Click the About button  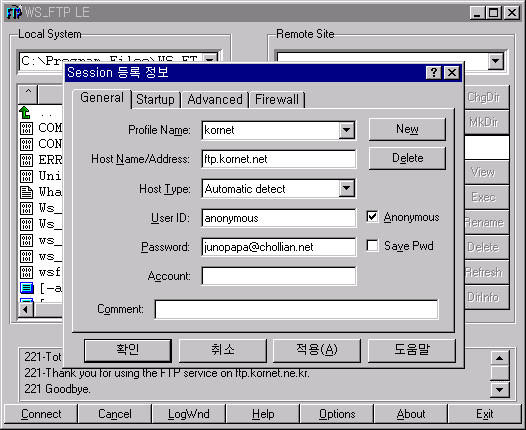pyautogui.click(x=411, y=414)
